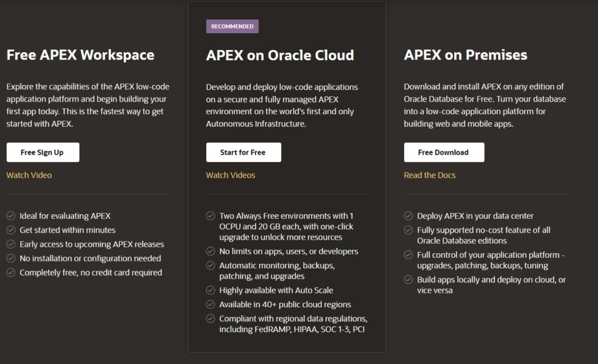Viewport: 598px width, 364px height.
Task: Click checkmark icon beside Ideal for evaluating APEX
Action: click(11, 216)
